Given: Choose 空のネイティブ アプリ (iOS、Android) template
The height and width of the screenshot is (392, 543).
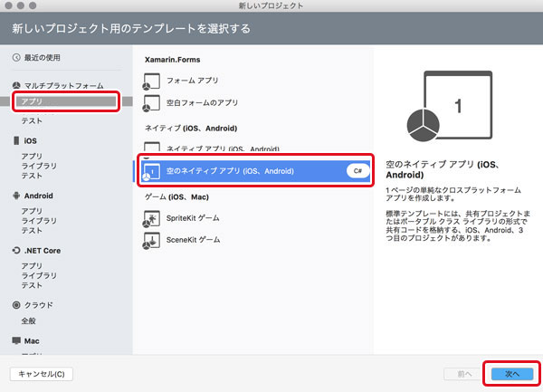Looking at the screenshot, I should pyautogui.click(x=254, y=171).
